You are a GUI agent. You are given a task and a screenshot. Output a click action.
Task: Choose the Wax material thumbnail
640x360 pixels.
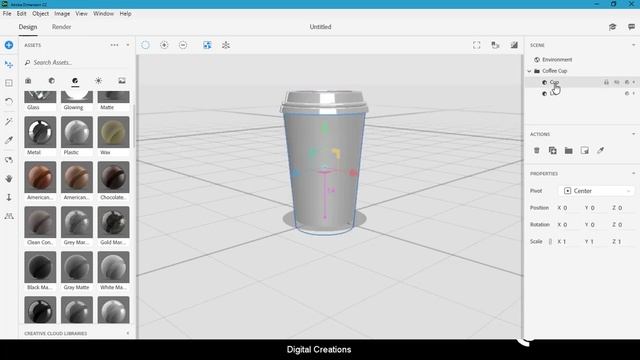coord(113,132)
